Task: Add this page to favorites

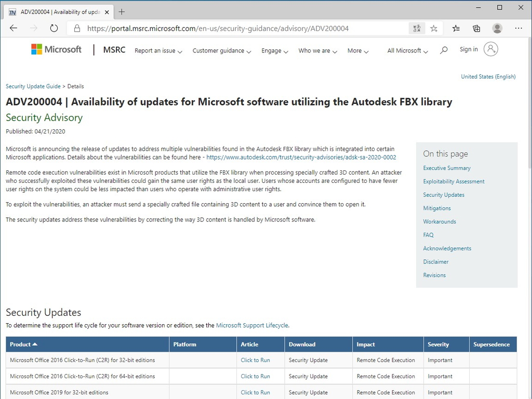Action: pos(434,28)
